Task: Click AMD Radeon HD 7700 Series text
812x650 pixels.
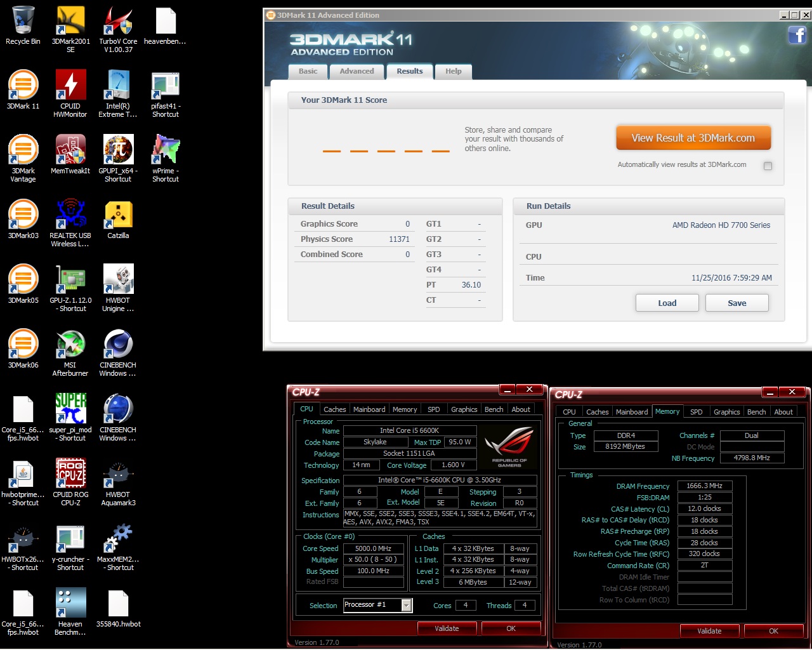Action: 721,225
